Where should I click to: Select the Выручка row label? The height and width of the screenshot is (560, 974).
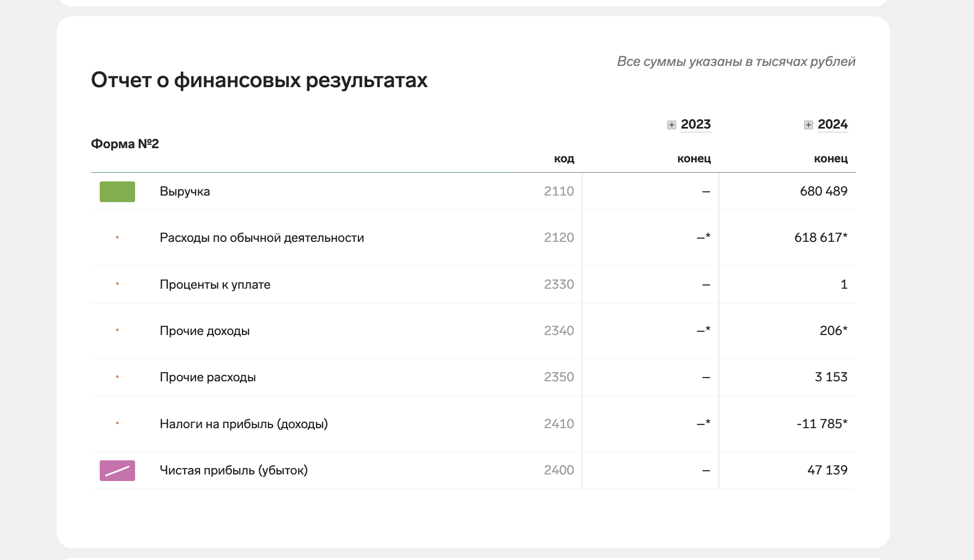[185, 192]
